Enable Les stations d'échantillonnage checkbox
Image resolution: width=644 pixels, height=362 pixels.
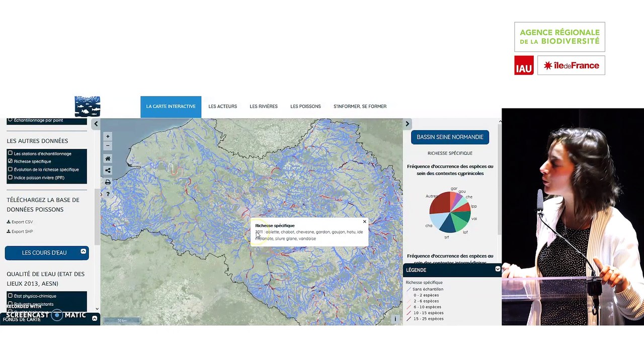tap(10, 153)
